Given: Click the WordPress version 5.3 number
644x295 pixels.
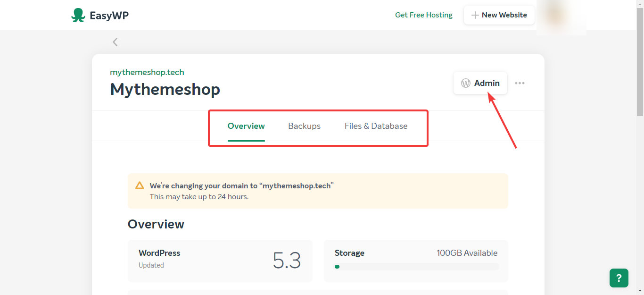Looking at the screenshot, I should [x=287, y=261].
